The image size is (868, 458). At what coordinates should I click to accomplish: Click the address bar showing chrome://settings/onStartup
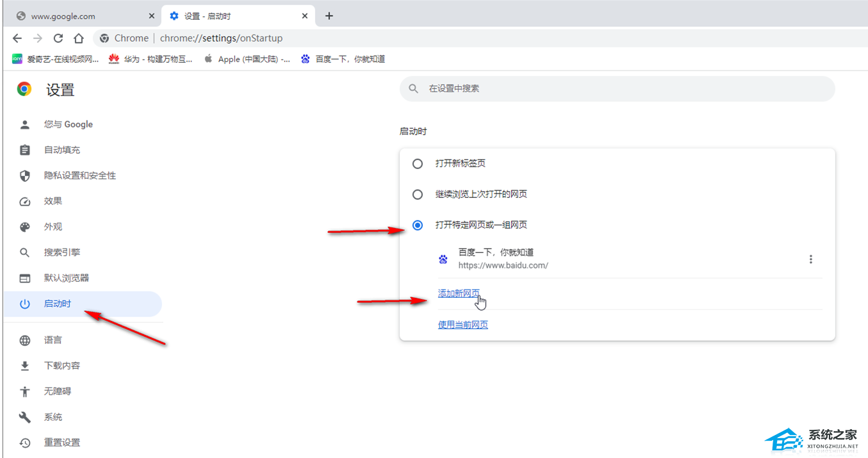coord(480,38)
